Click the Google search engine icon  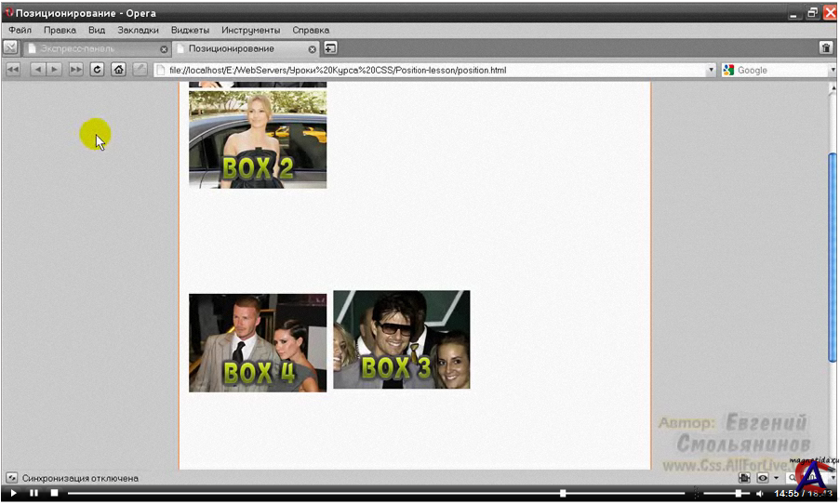[x=728, y=70]
